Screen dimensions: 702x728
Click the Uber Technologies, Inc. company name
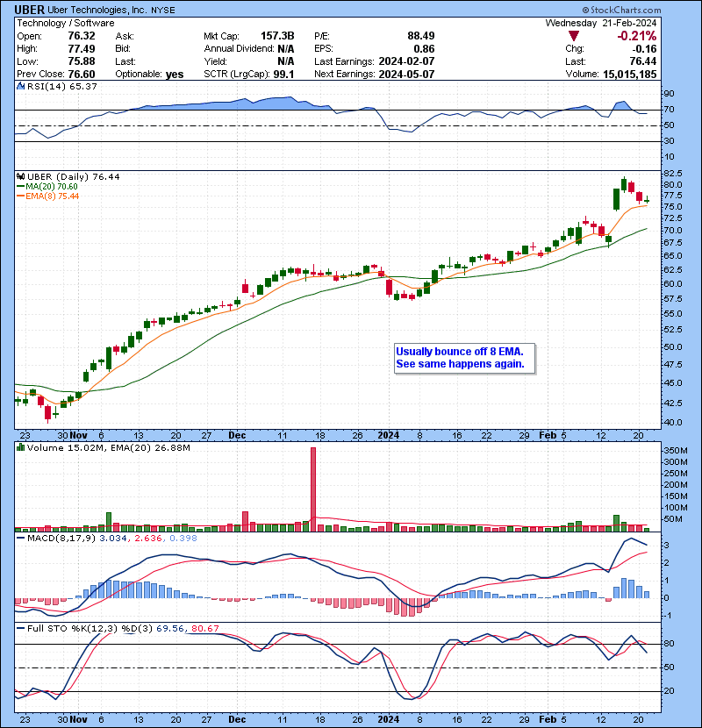coord(97,10)
